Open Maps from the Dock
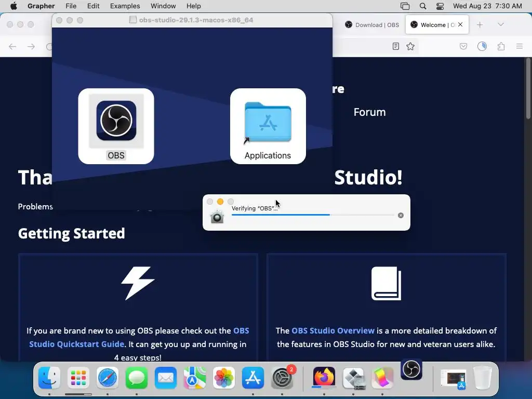The image size is (532, 399). pyautogui.click(x=195, y=378)
